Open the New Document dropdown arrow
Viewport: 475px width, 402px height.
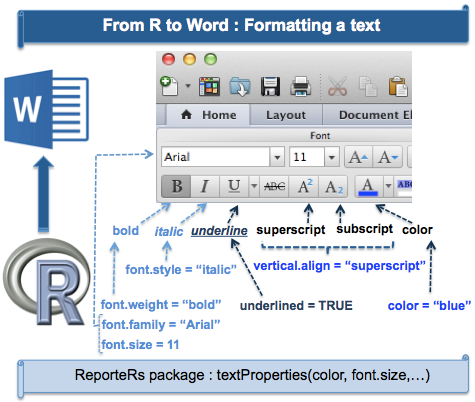(x=188, y=86)
